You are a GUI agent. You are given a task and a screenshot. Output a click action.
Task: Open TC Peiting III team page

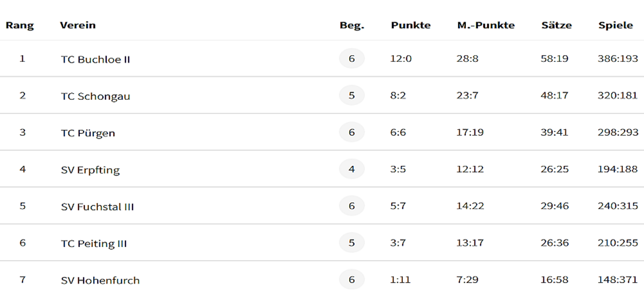(x=94, y=243)
